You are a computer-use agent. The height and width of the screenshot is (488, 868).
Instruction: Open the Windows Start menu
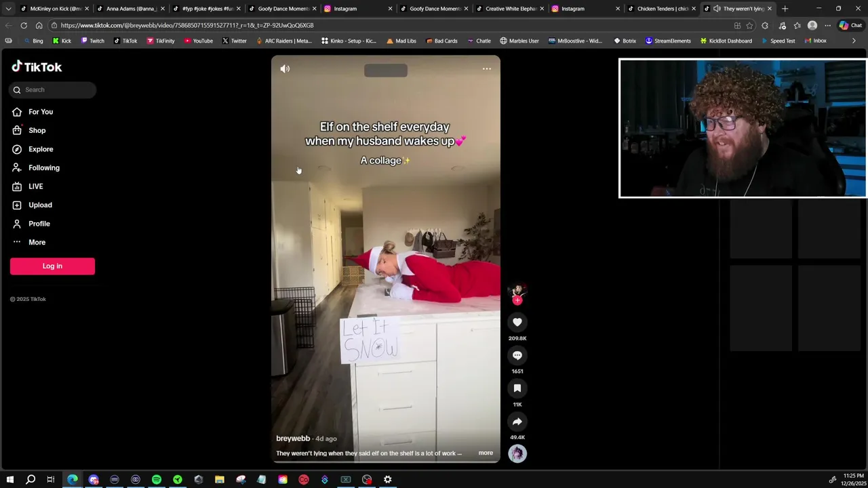pyautogui.click(x=9, y=479)
